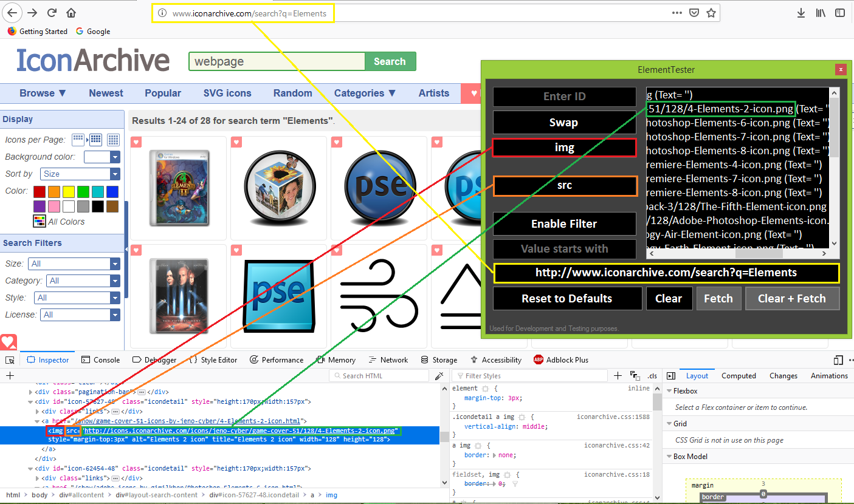This screenshot has height=504, width=854.
Task: Collapse the left sidebar panel
Action: (x=126, y=248)
